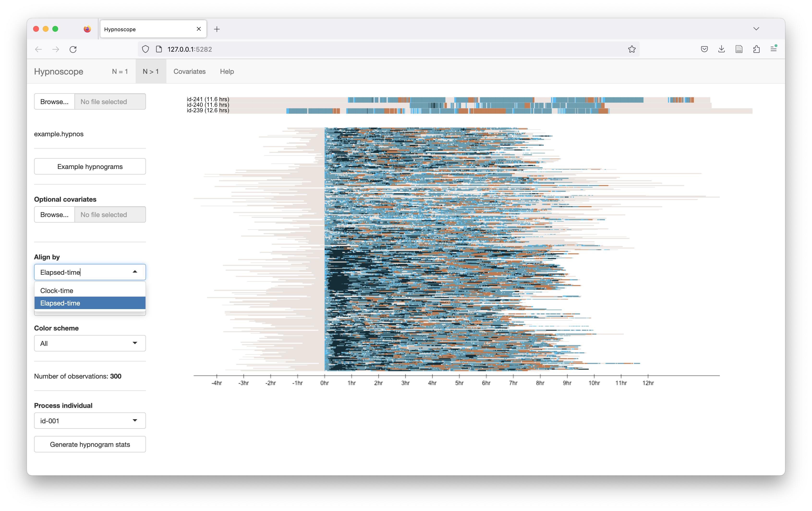Bookmark this page with the star icon
The height and width of the screenshot is (511, 812).
click(632, 49)
